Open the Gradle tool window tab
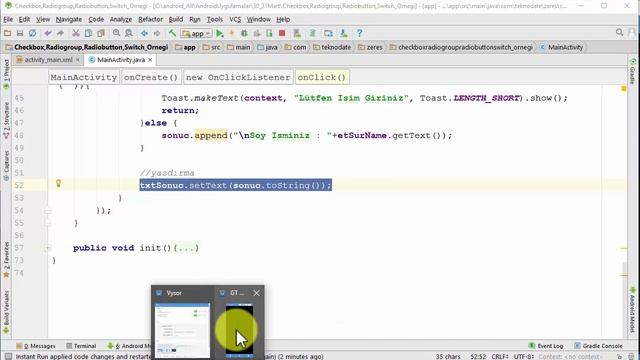Viewport: 640px width, 360px height. (633, 71)
